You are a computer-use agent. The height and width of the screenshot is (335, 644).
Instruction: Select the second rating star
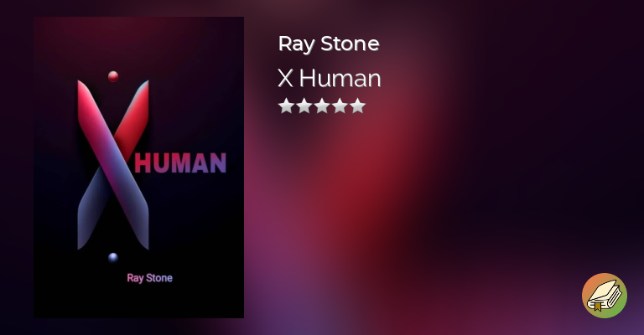[304, 106]
